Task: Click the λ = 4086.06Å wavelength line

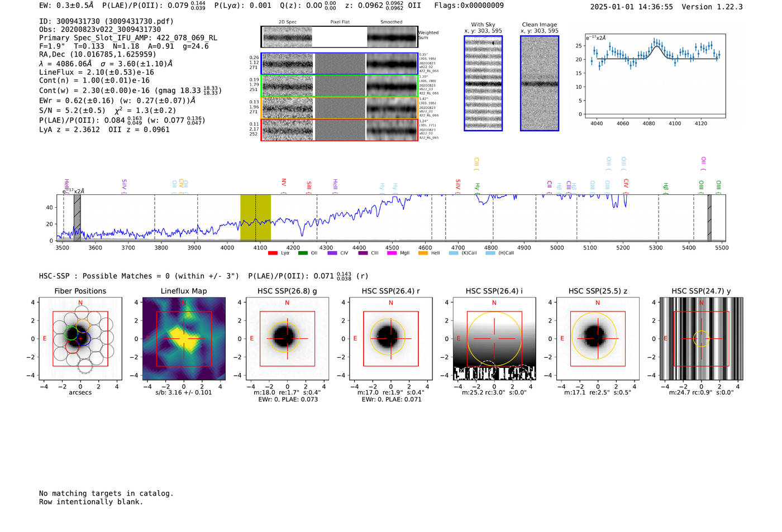Action: click(106, 64)
